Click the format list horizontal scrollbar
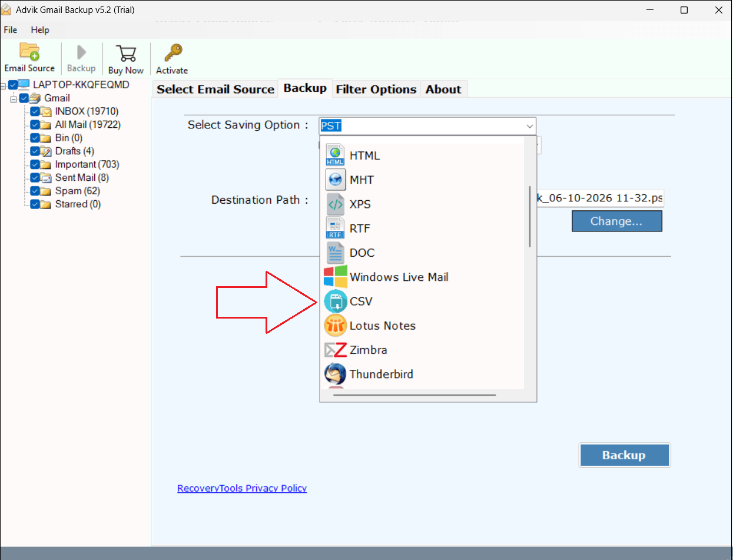 click(x=414, y=395)
